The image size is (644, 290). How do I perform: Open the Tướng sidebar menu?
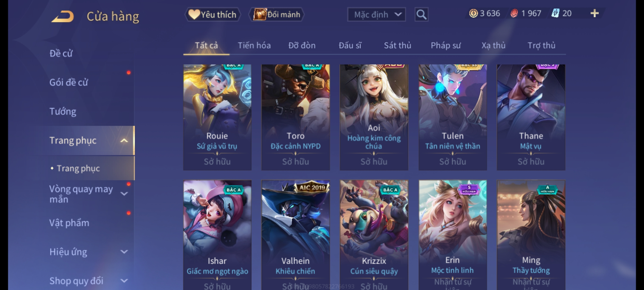click(63, 111)
